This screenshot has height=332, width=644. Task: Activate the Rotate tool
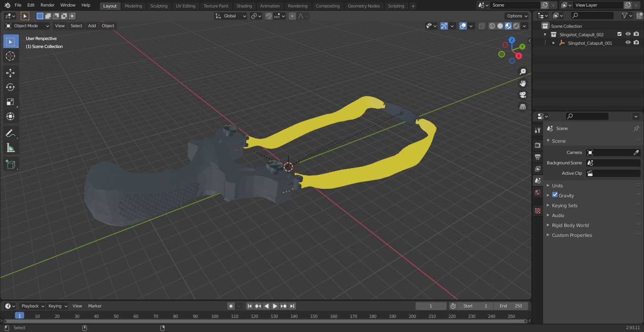click(x=10, y=87)
